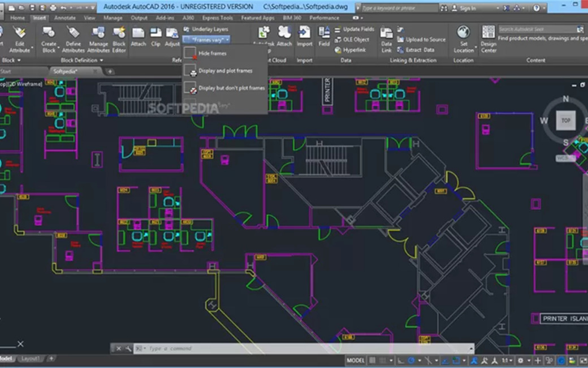Image resolution: width=588 pixels, height=368 pixels.
Task: Open the Express Tools tab
Action: pyautogui.click(x=218, y=18)
